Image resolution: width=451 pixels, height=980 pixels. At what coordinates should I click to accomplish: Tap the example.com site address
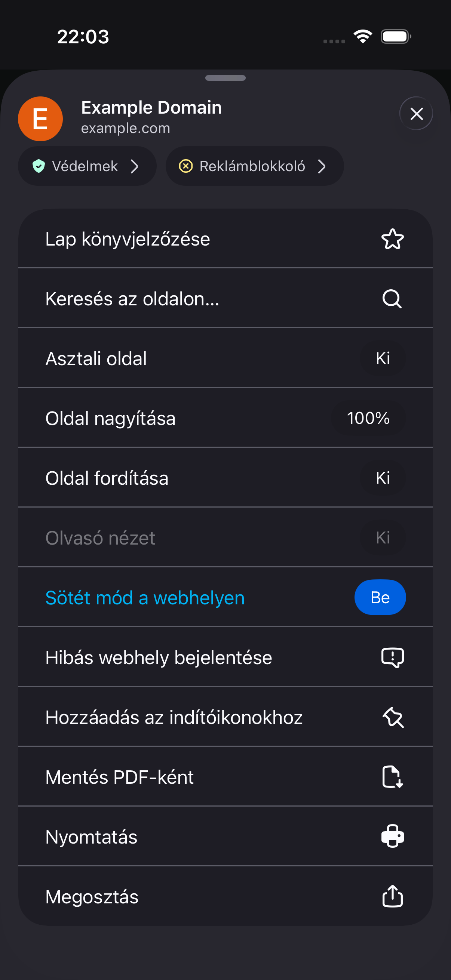(126, 128)
